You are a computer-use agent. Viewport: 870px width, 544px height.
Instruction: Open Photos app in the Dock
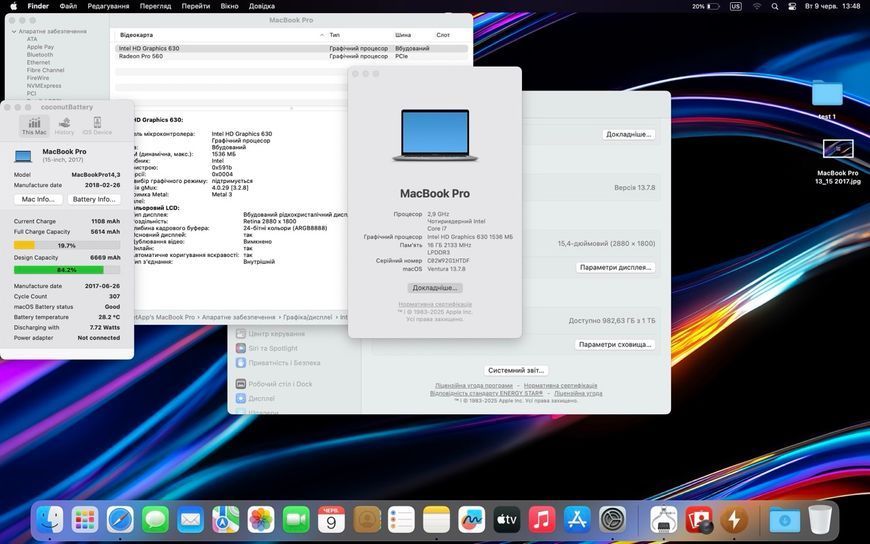(x=261, y=520)
